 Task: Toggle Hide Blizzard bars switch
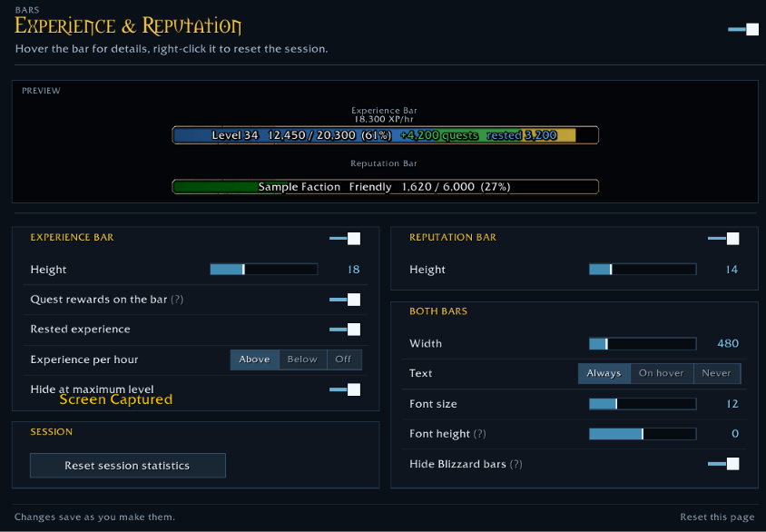(x=723, y=464)
